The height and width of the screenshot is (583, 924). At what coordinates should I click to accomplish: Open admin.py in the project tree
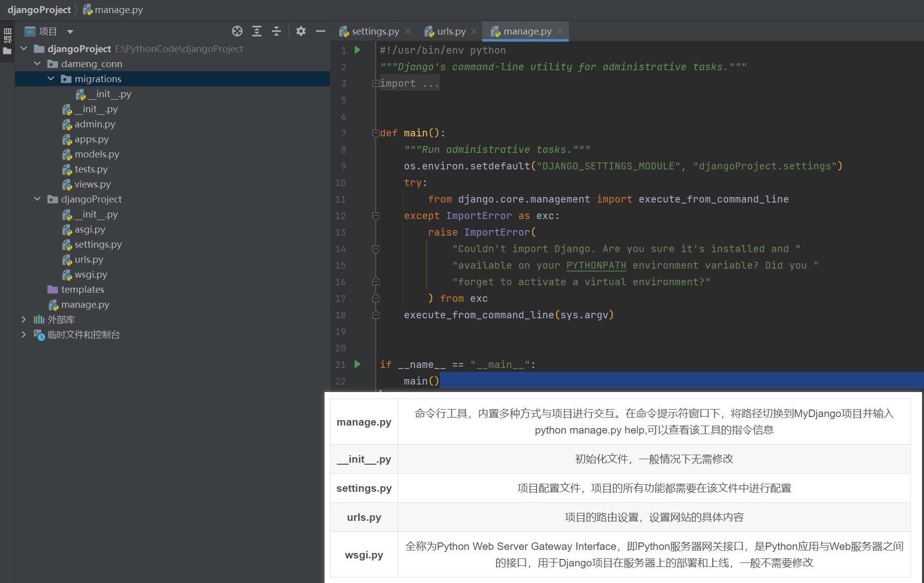pyautogui.click(x=95, y=124)
